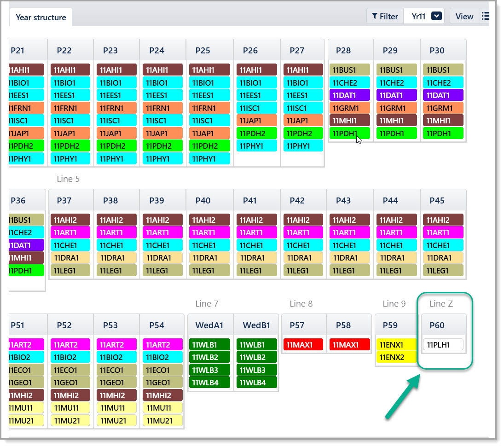
Task: Click 11MHI1 class in column P29
Action: tap(397, 121)
